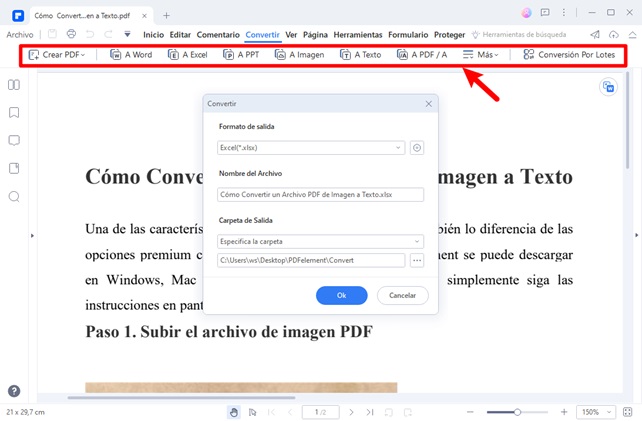This screenshot has width=642, height=421.
Task: Click the Herramientas de búsqueda field
Action: (x=519, y=35)
